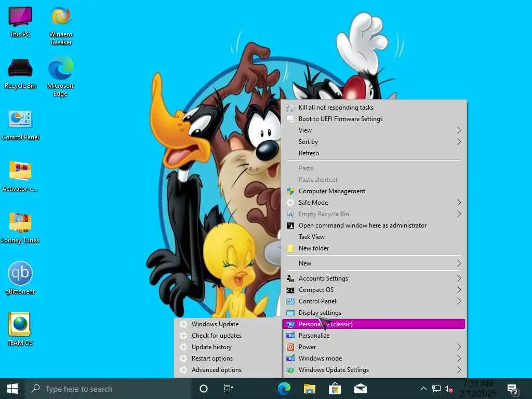Viewport: 532px width, 399px height.
Task: Select the highlighted Personalize (classic) entry
Action: [374, 324]
